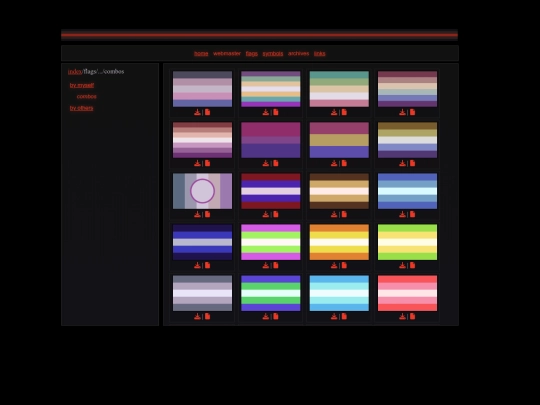View the bright sky blue and aqua flag image

click(x=339, y=293)
